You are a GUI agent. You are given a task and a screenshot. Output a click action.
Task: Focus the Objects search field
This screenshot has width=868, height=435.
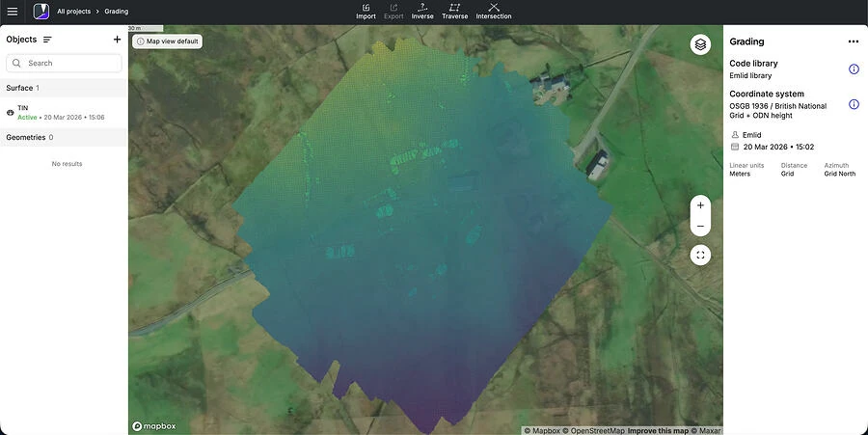click(x=64, y=63)
